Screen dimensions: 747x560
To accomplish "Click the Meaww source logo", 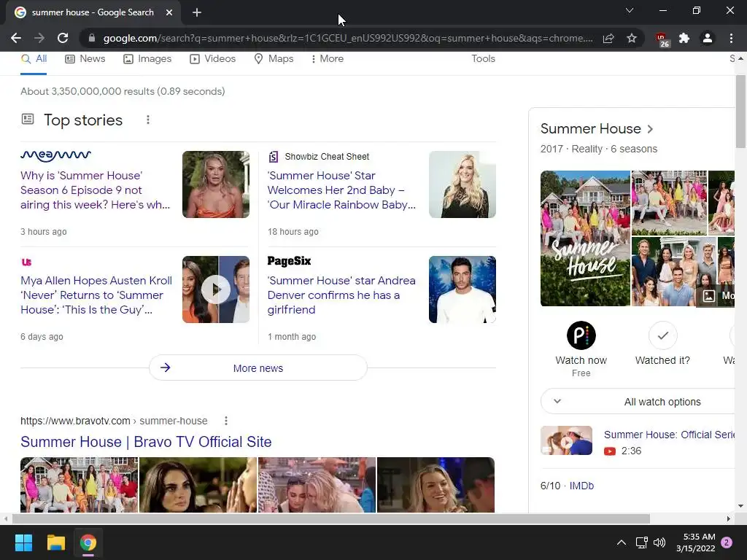I will click(55, 155).
